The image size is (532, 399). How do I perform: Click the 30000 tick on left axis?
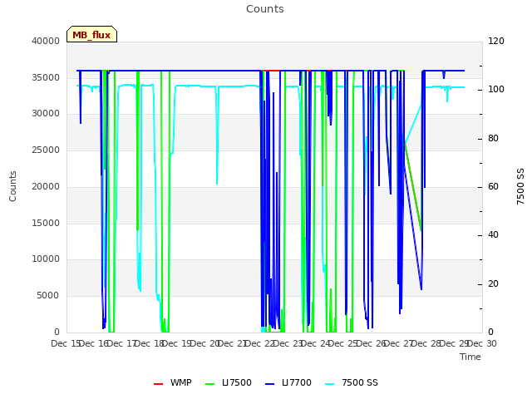tap(46, 113)
